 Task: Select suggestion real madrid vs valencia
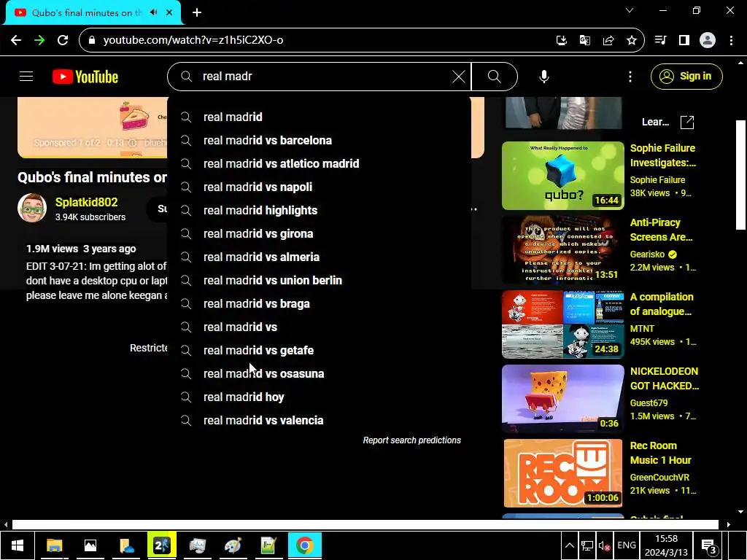319,420
